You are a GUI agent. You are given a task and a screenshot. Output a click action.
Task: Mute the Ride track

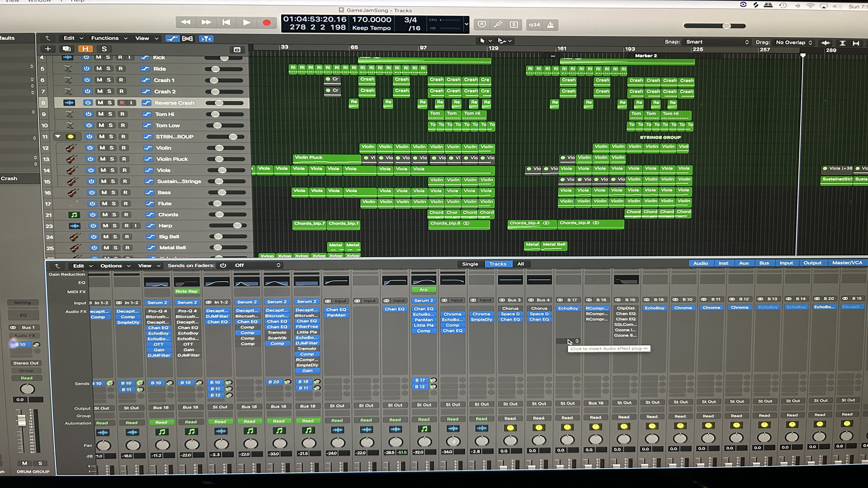coord(99,68)
